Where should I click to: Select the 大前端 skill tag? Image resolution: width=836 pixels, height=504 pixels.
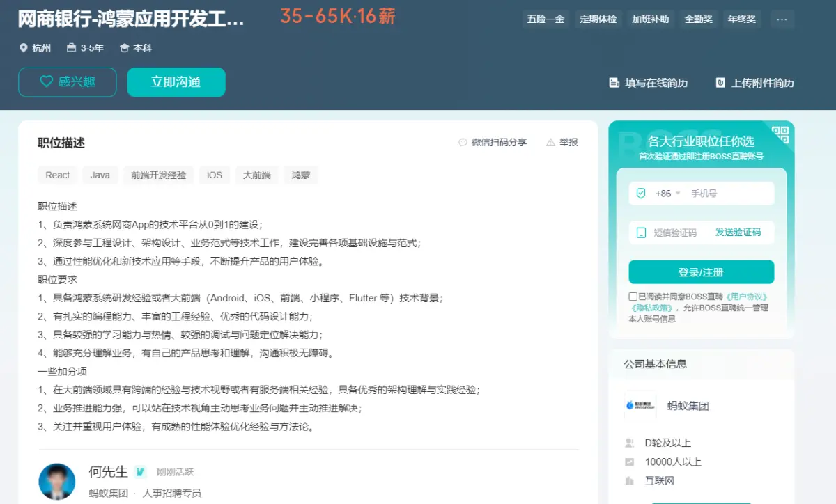pos(257,175)
